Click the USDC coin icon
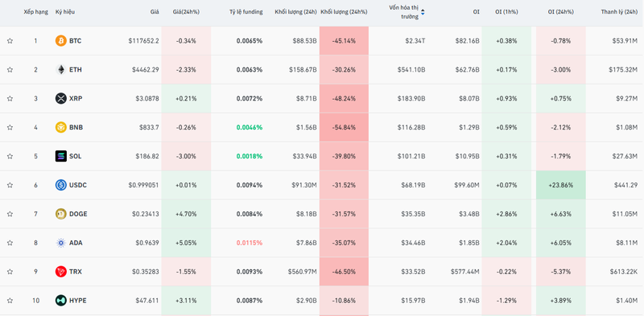 click(61, 185)
